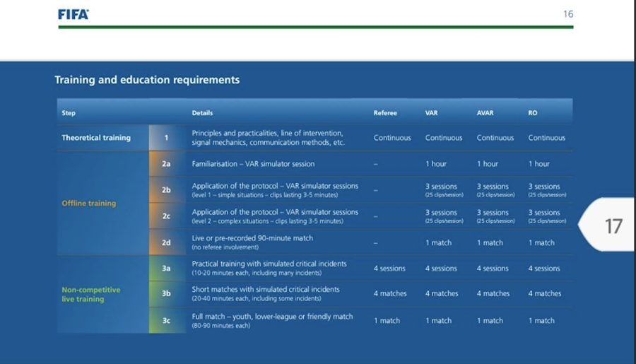Click '1 hour' in the RO column
636x364 pixels.
click(539, 164)
